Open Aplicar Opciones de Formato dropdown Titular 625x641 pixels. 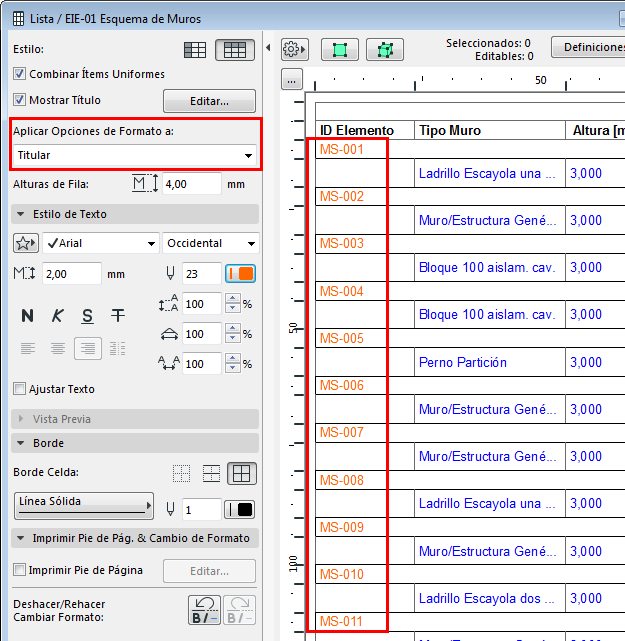[x=135, y=155]
